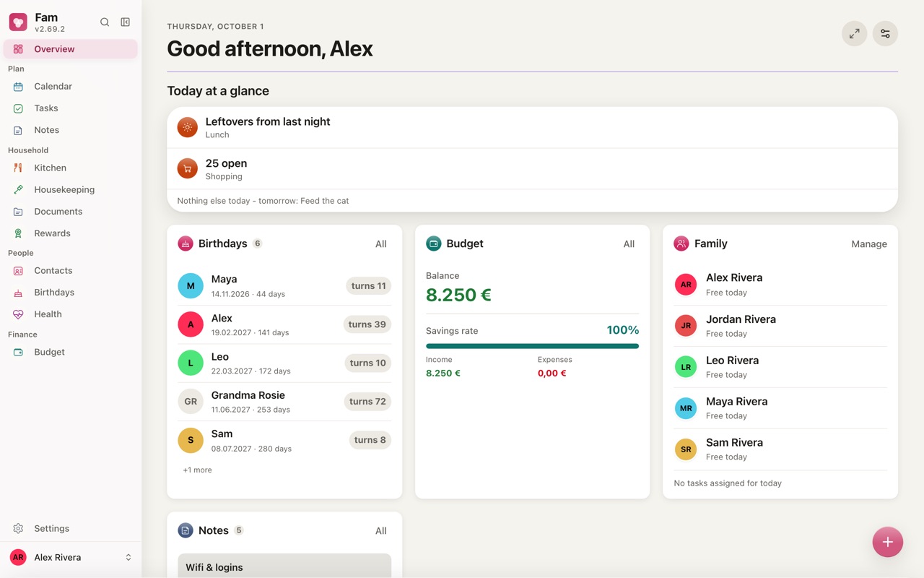Click the Lunch meal icon

[188, 127]
